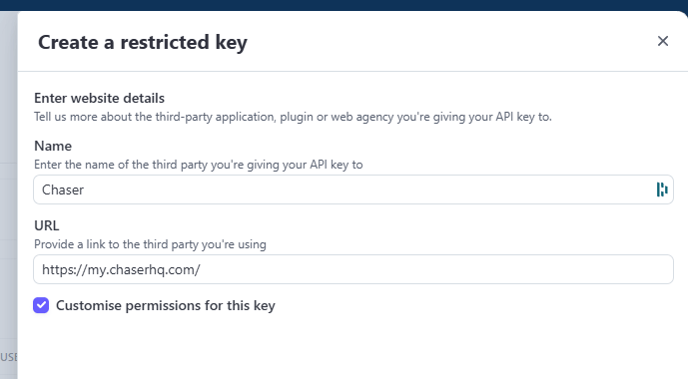Click the 'Provide a link to the third party' hint
This screenshot has width=688, height=379.
click(x=150, y=244)
